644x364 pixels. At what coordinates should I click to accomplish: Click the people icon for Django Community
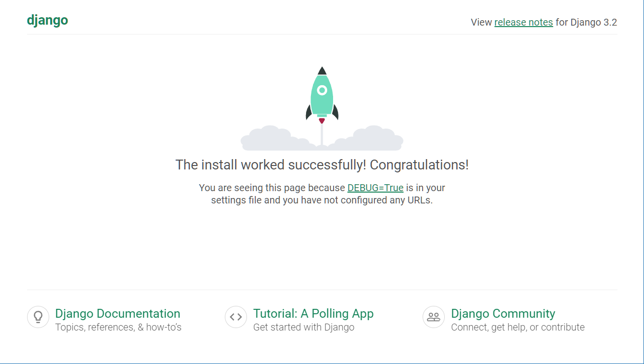(x=433, y=317)
